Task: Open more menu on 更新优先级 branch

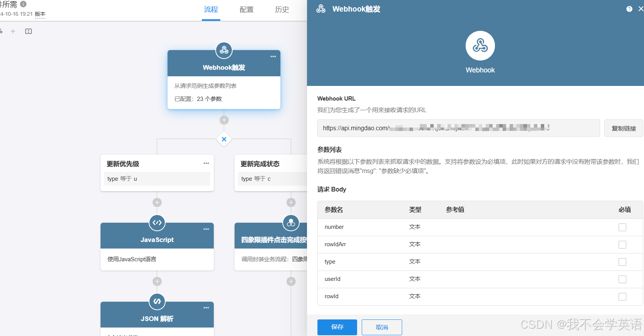Action: click(206, 163)
